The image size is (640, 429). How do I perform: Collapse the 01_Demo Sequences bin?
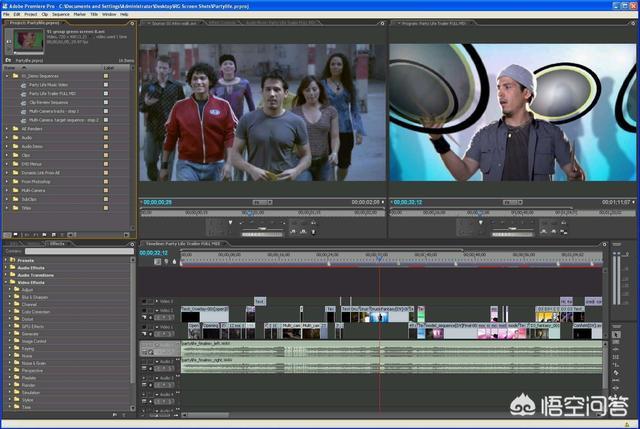click(7, 76)
